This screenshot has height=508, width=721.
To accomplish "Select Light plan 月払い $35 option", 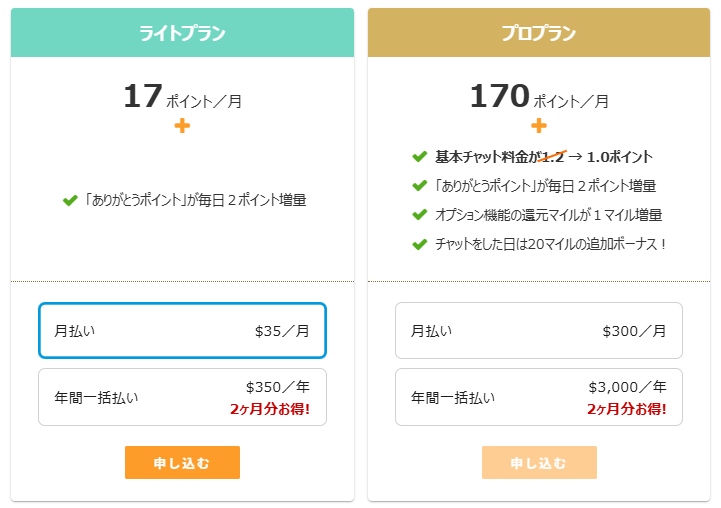I will pyautogui.click(x=182, y=330).
